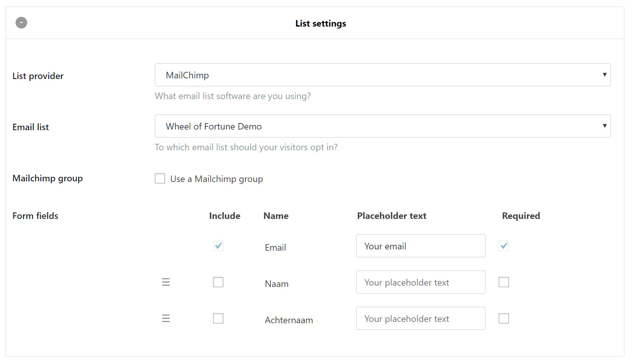Image resolution: width=633 pixels, height=364 pixels.
Task: Toggle the Use a Mailchimp group checkbox
Action: pos(160,178)
